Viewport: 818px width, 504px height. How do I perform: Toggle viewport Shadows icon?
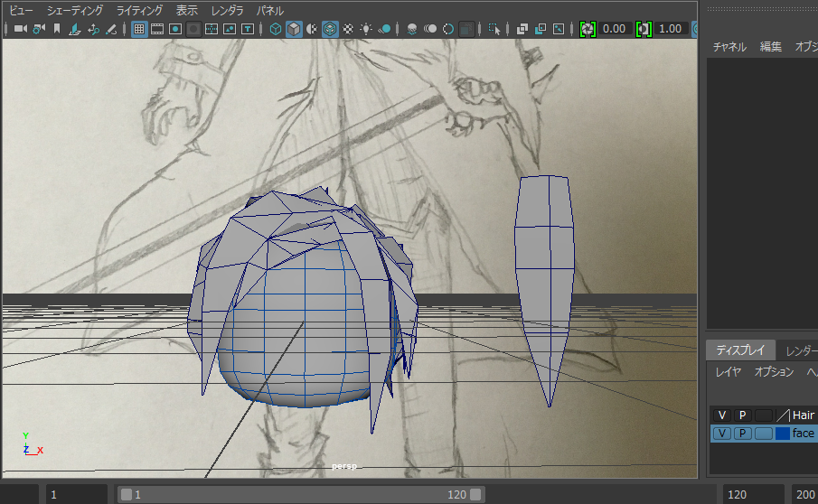coord(384,29)
